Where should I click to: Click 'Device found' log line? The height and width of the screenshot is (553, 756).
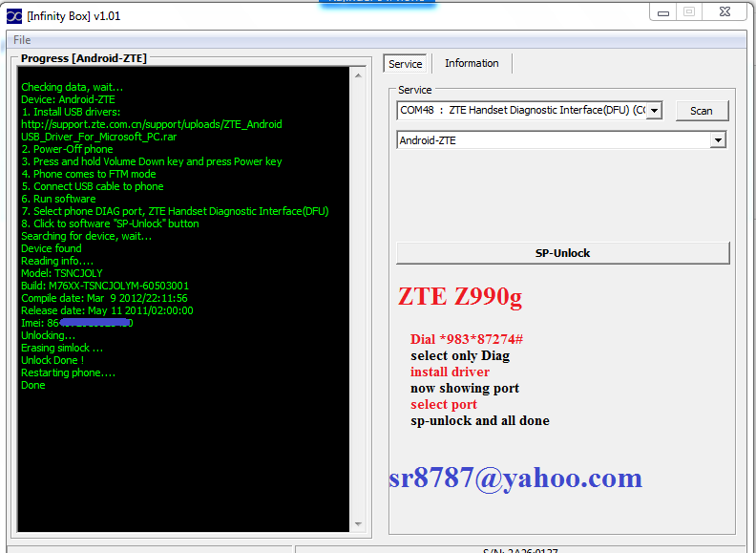[52, 248]
